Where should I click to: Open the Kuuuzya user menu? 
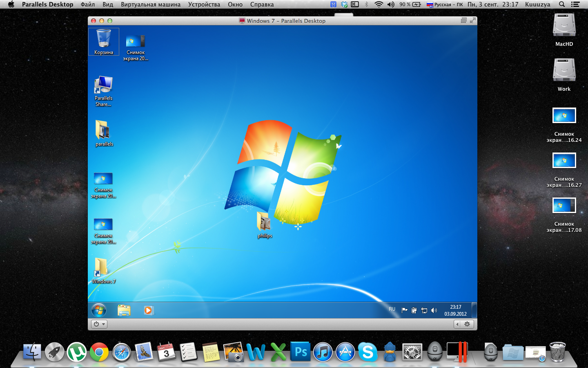[537, 4]
